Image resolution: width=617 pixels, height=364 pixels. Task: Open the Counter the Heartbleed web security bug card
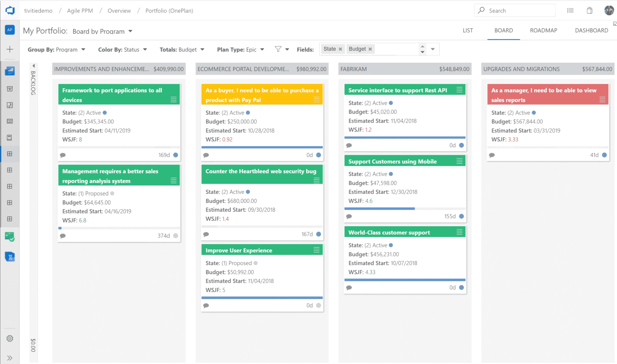(x=261, y=172)
